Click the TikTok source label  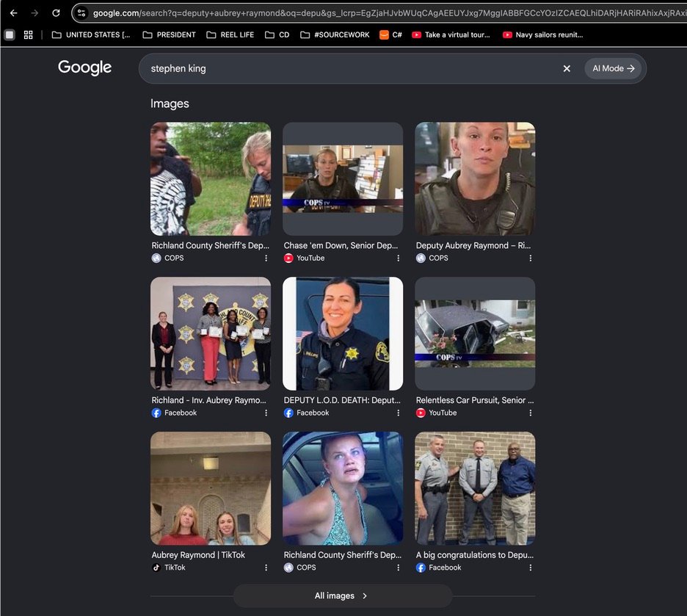(x=175, y=568)
